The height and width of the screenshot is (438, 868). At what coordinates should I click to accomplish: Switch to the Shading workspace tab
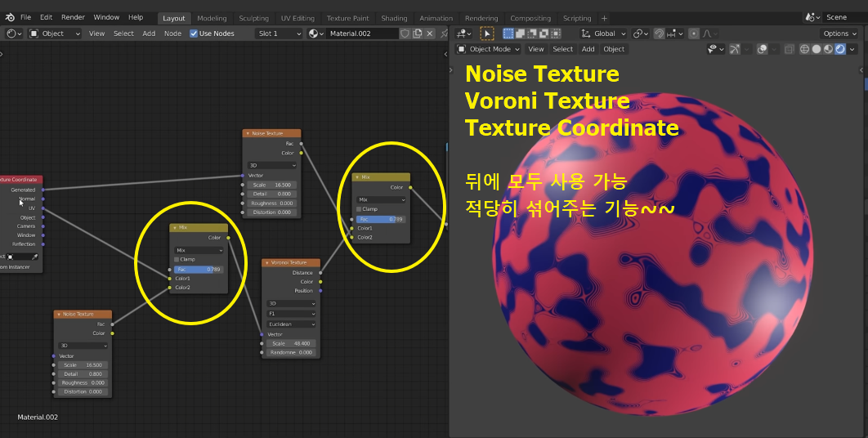[394, 18]
